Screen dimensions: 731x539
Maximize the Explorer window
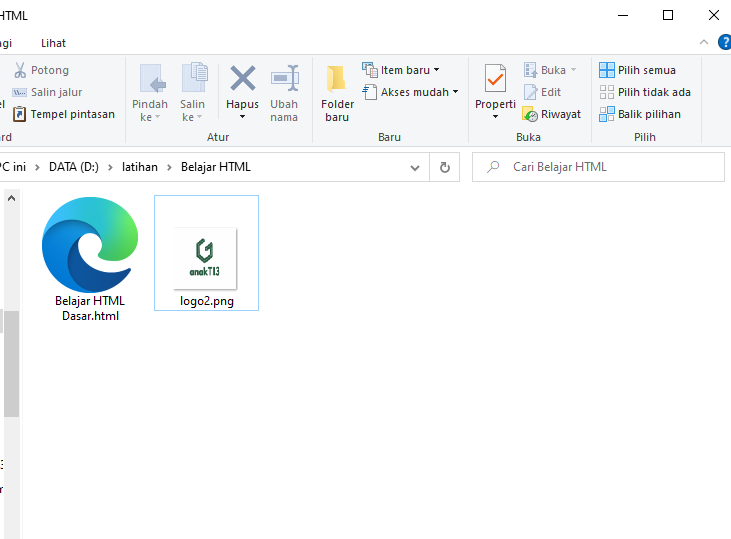[x=668, y=15]
